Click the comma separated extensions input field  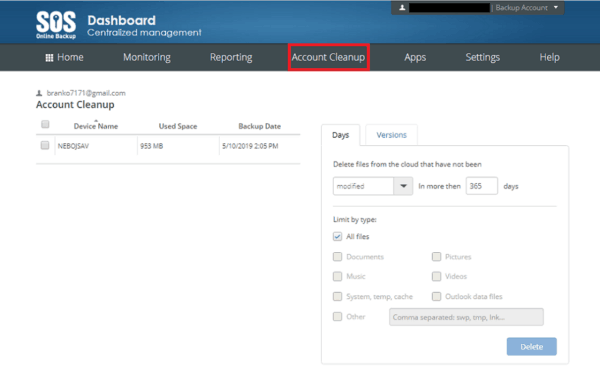(466, 317)
